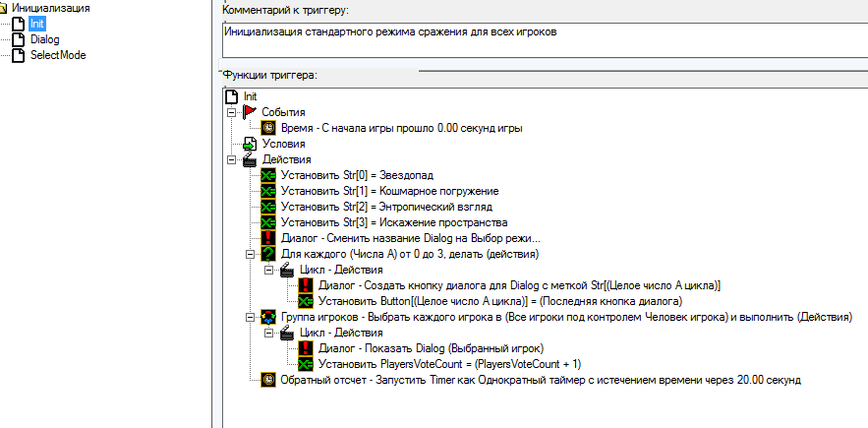Select 'Установить Str[2] = Энтропический взгляд'
The height and width of the screenshot is (428, 868).
pos(386,207)
